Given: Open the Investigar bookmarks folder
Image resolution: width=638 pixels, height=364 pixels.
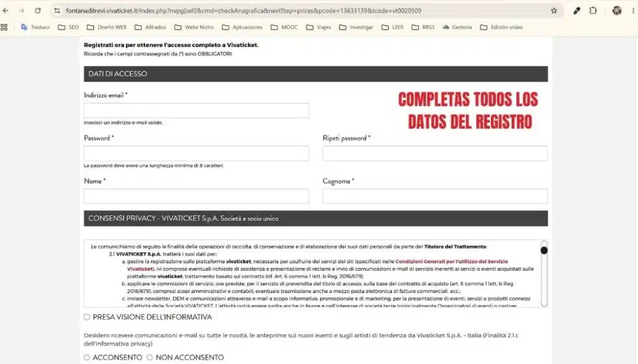Looking at the screenshot, I should click(x=356, y=27).
